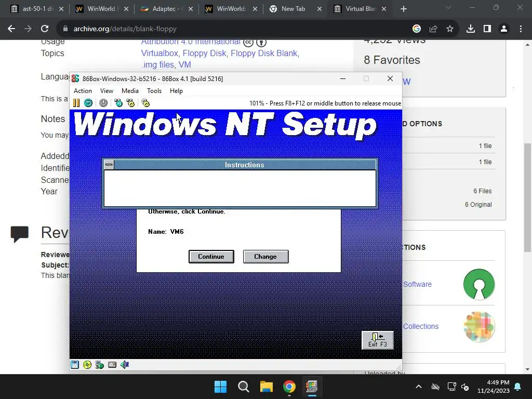532x399 pixels.
Task: Click the 6 Files download entry
Action: (x=483, y=191)
